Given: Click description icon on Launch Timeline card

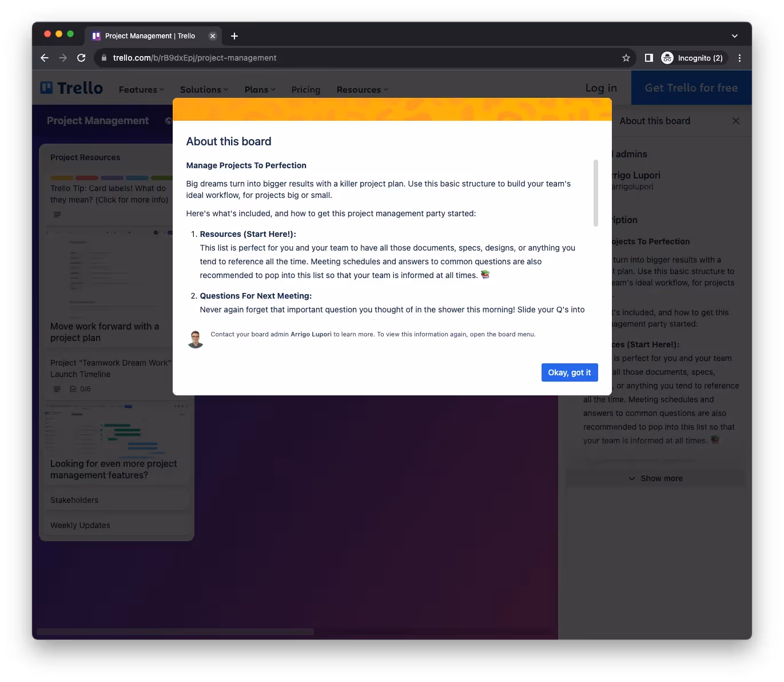Looking at the screenshot, I should click(57, 389).
